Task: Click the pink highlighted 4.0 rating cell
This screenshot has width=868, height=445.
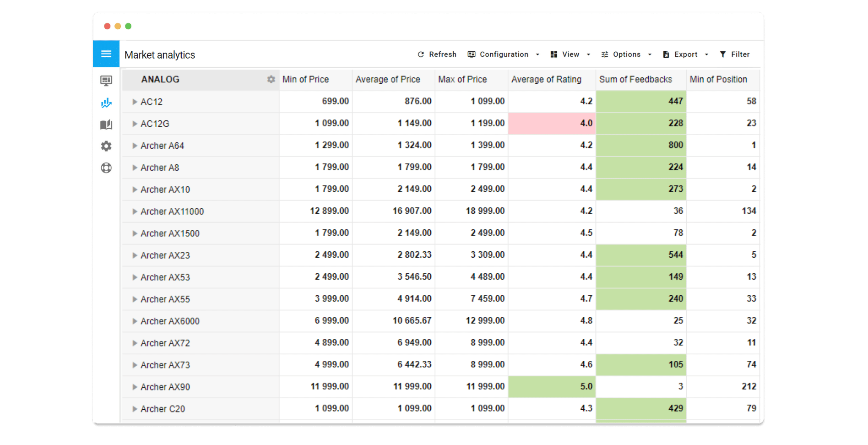Action: click(x=552, y=123)
